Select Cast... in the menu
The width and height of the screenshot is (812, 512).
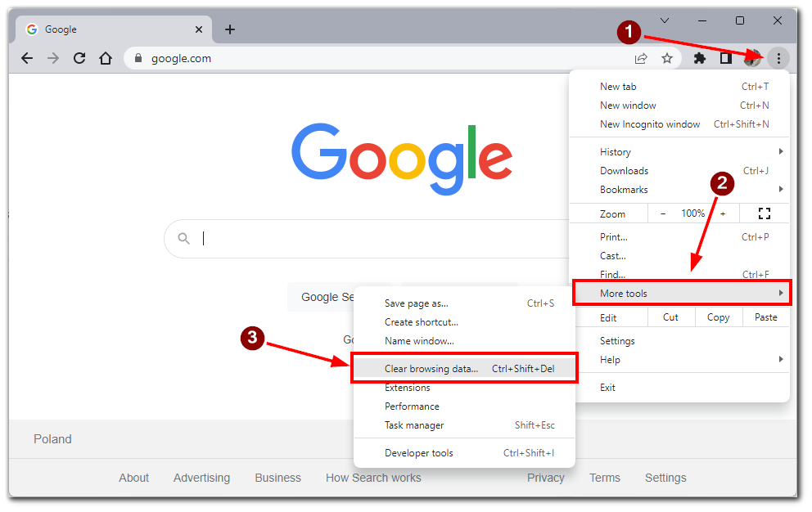pyautogui.click(x=679, y=256)
